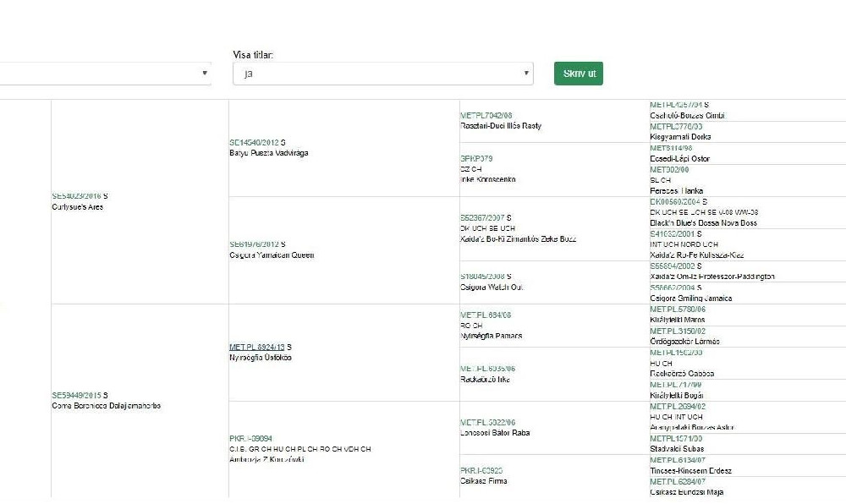Open the DK00560/2004 registration link
This screenshot has width=846, height=504.
pyautogui.click(x=675, y=201)
